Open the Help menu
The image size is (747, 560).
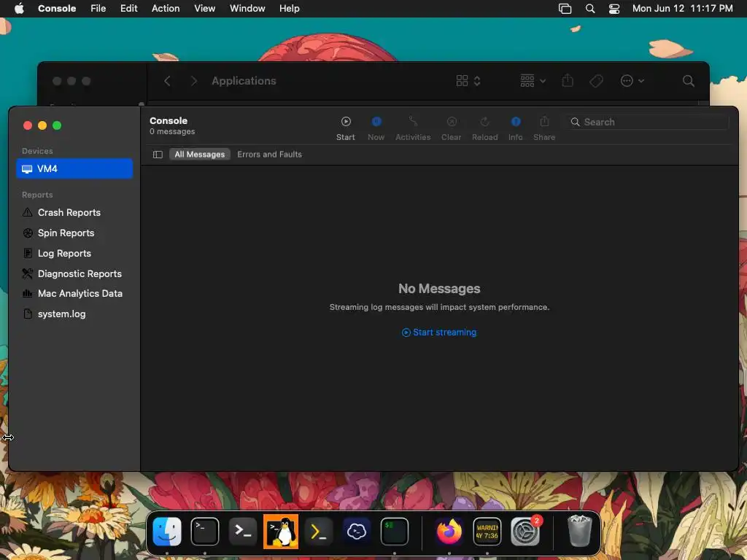tap(289, 9)
